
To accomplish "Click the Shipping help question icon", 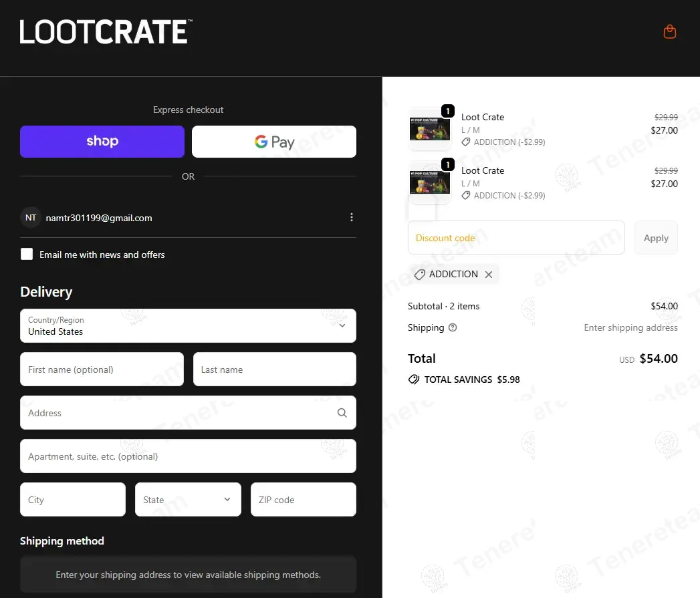I will pyautogui.click(x=453, y=327).
